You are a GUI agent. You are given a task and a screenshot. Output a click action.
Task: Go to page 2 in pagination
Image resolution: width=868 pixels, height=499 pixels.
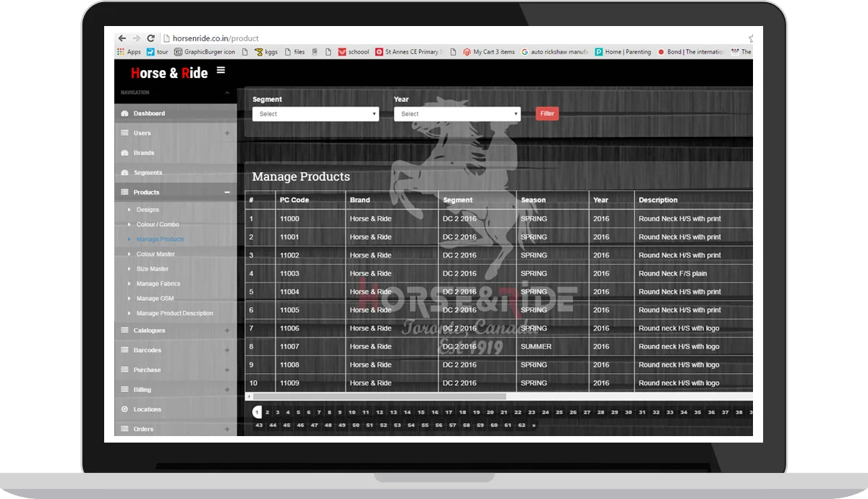[x=268, y=412]
